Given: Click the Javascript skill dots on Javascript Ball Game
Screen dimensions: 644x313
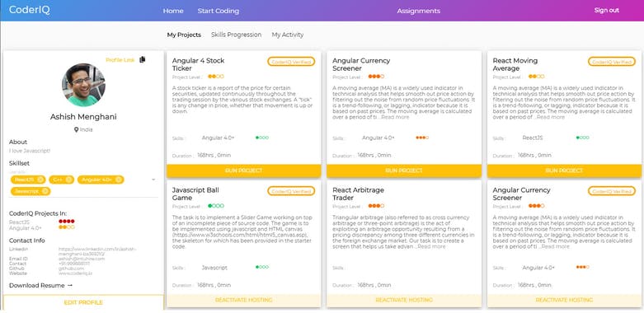Looking at the screenshot, I should (262, 267).
